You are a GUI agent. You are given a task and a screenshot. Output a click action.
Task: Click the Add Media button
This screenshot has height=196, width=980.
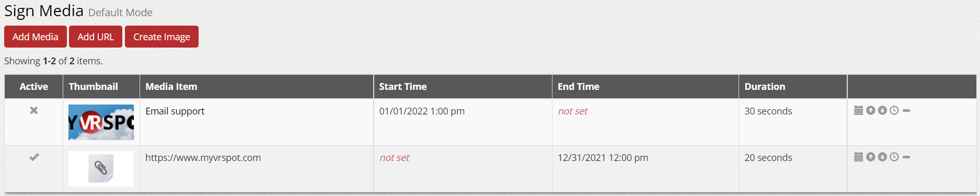point(36,37)
